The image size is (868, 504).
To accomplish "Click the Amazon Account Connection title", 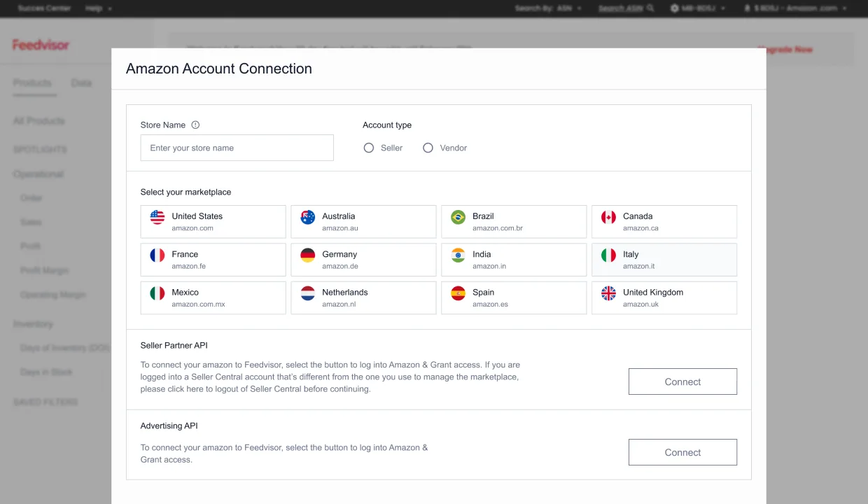I will pos(219,69).
